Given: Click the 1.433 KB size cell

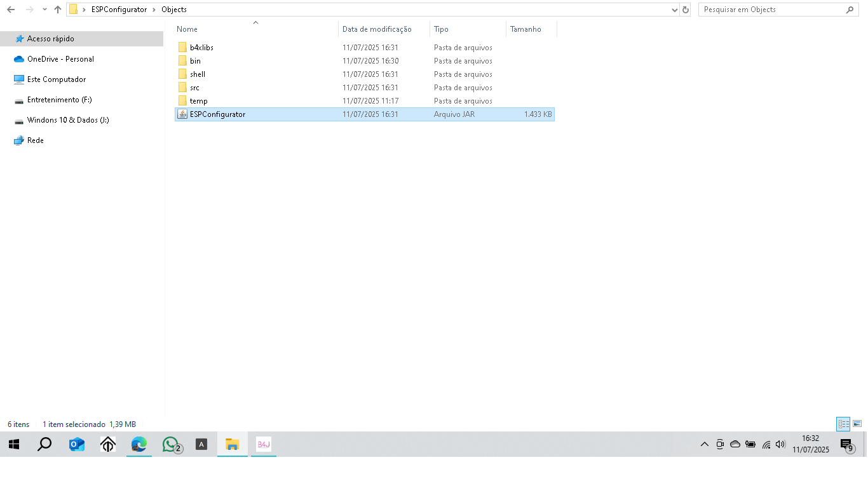Looking at the screenshot, I should 538,114.
